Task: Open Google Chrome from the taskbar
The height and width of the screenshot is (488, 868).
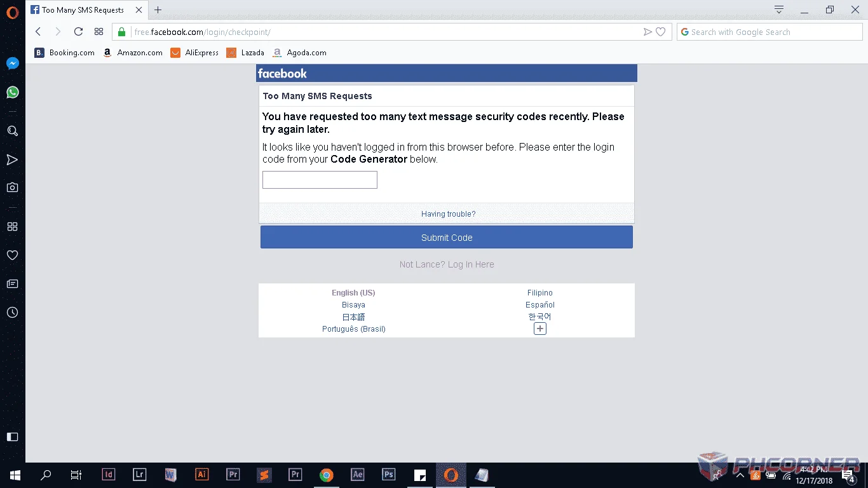Action: (x=326, y=475)
